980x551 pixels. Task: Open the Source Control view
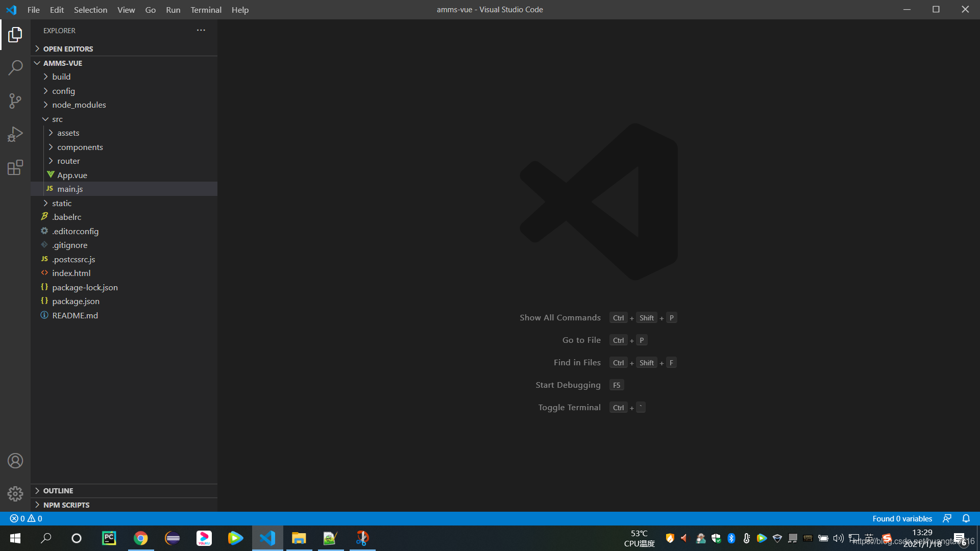click(x=15, y=101)
